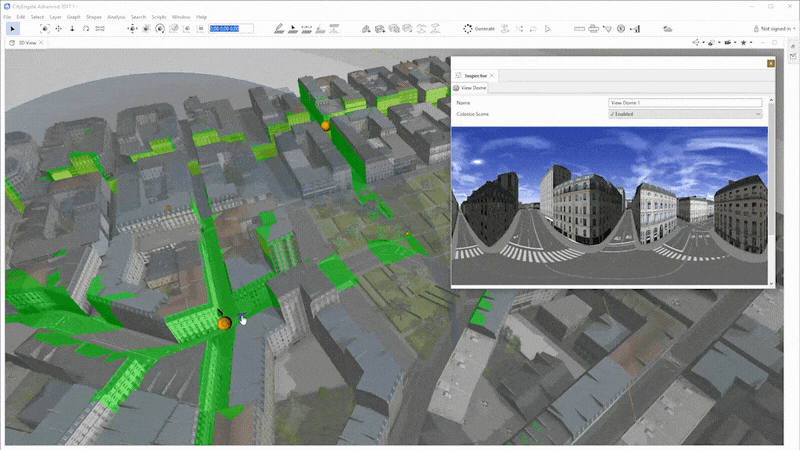Select the Measure Distance ruler tool
The width and height of the screenshot is (800, 450).
point(580,29)
